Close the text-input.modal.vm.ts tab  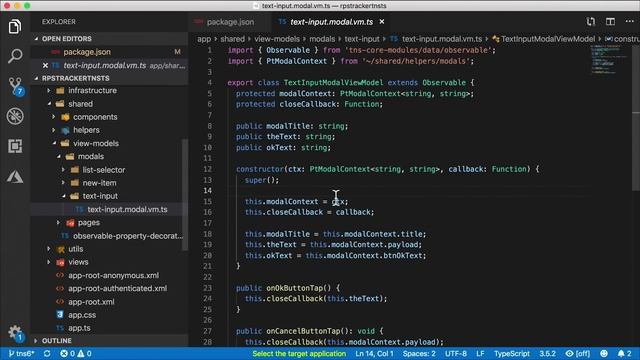(x=382, y=22)
